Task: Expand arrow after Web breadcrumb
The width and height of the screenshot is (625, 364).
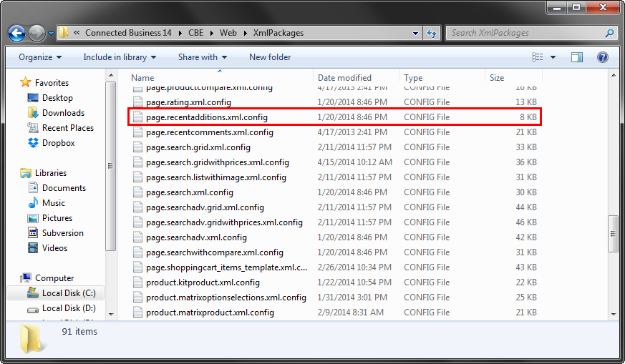Action: pos(245,33)
